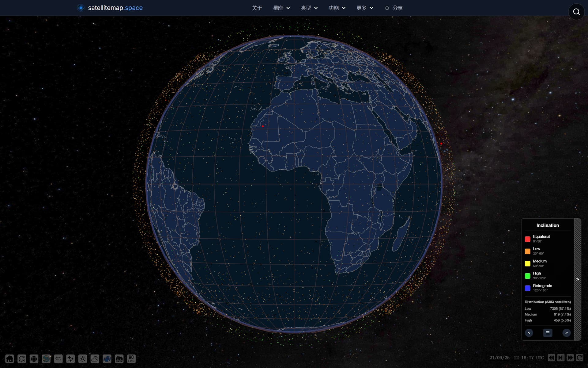Click the reset rotation icon
The image size is (588, 368).
point(22,358)
